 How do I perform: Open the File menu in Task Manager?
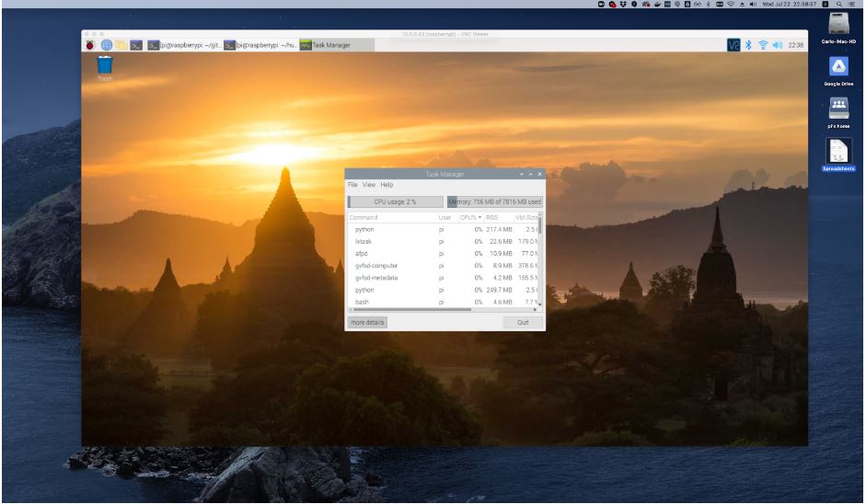[x=352, y=185]
